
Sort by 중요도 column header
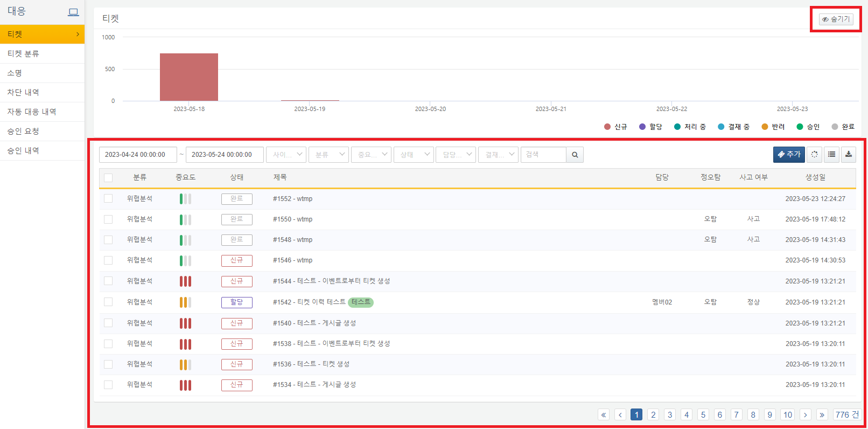[185, 177]
